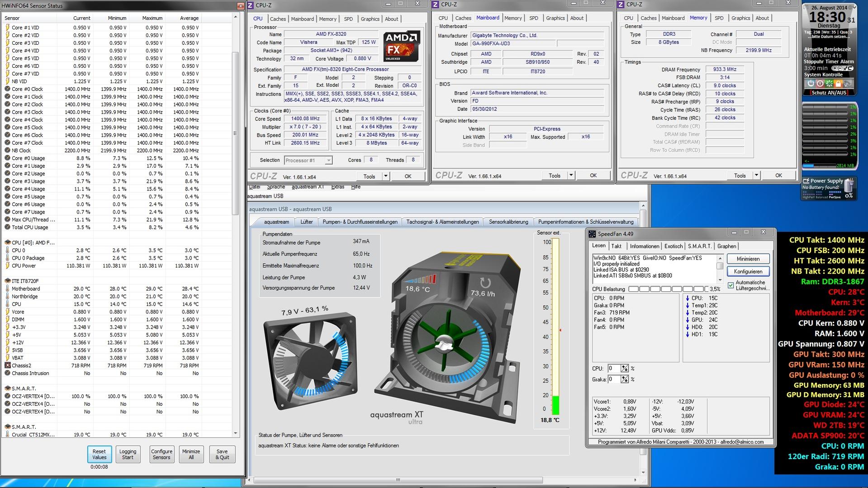Click the orange lock icon in gadget
Image resolution: width=868 pixels, height=488 pixels.
(838, 84)
